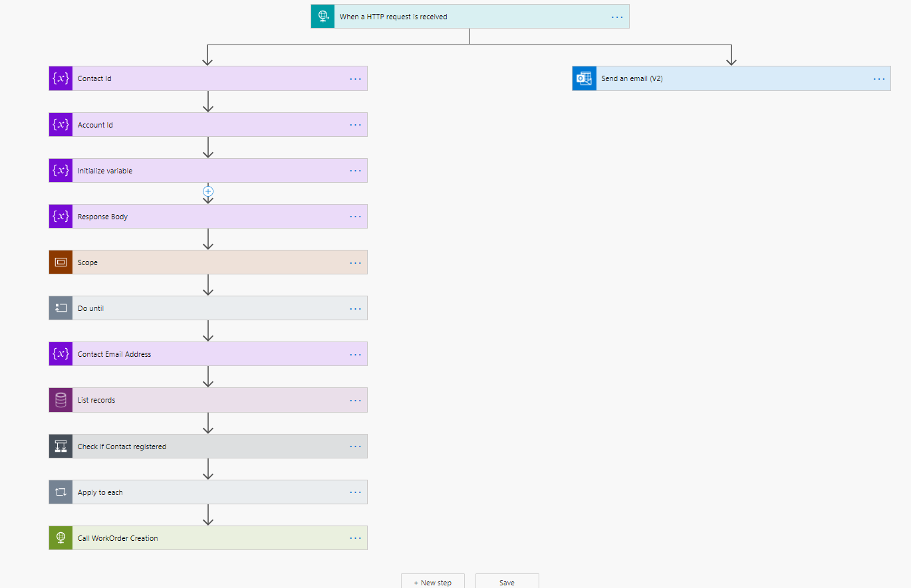911x588 pixels.
Task: Click the Check if Contact registered condition icon
Action: pos(61,446)
